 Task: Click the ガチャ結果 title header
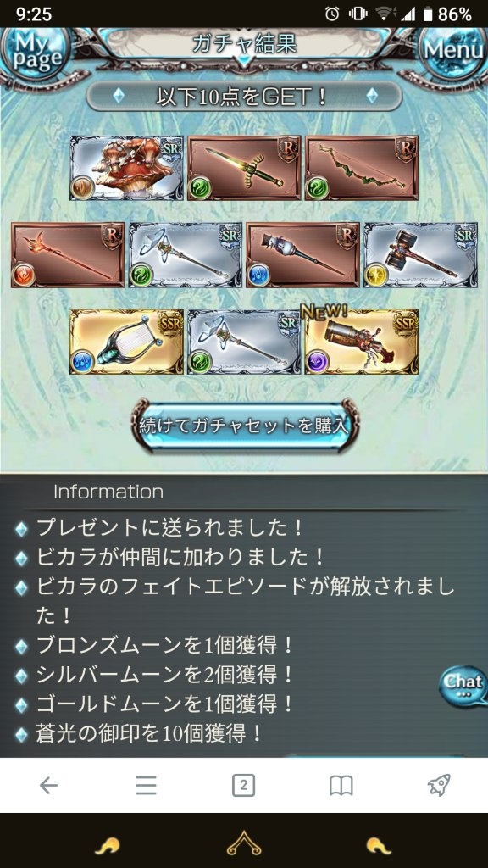(244, 44)
